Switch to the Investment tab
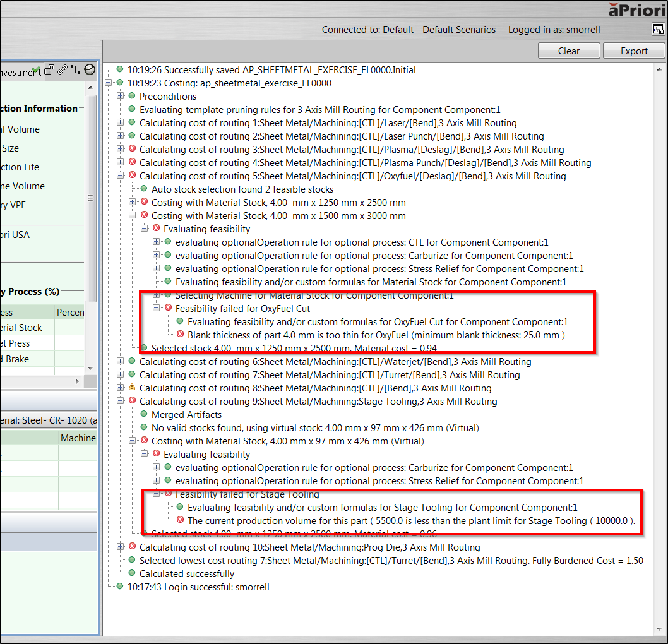Screen dimensions: 668x644 pyautogui.click(x=20, y=71)
